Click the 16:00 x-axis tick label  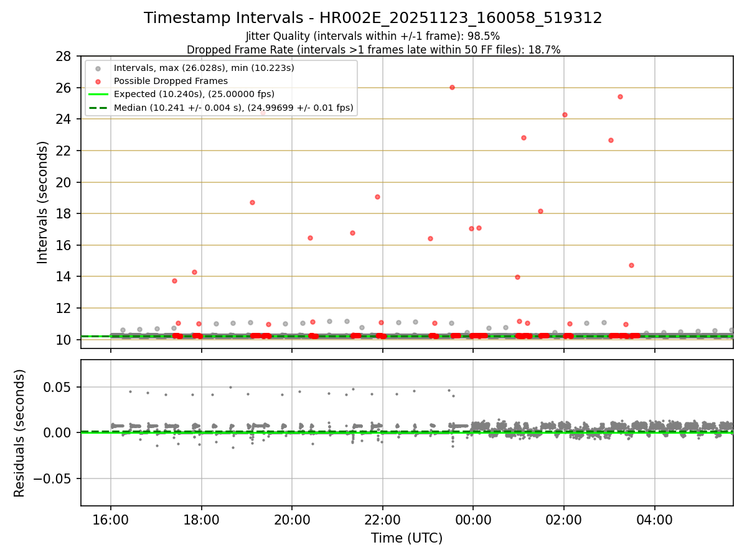(x=111, y=520)
